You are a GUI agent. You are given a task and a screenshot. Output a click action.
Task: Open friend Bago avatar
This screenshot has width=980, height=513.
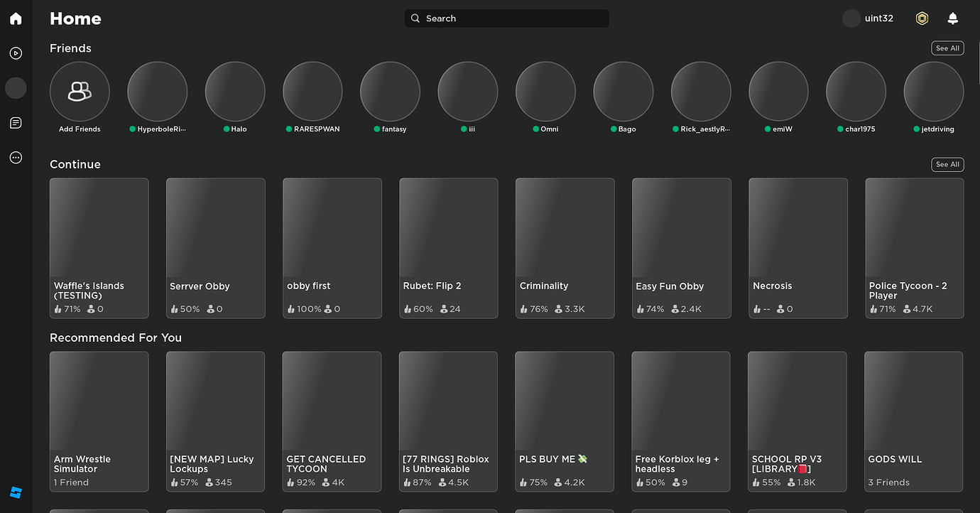(623, 92)
